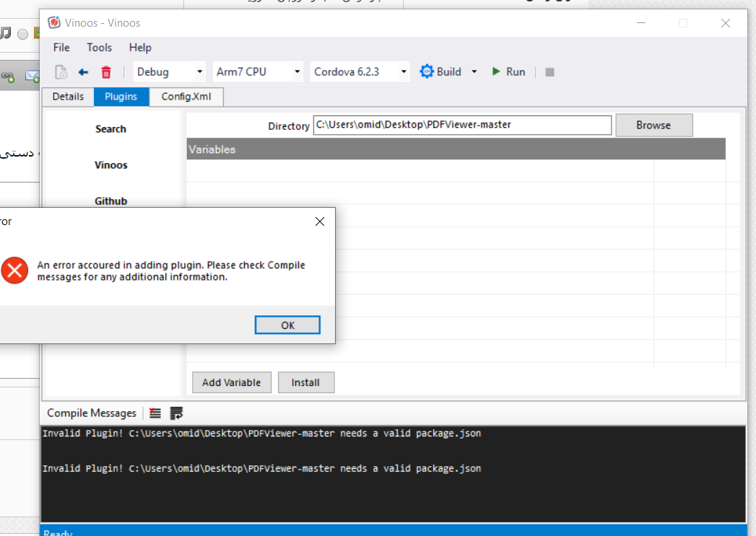Select Search in plugin source list
756x536 pixels.
(x=111, y=129)
